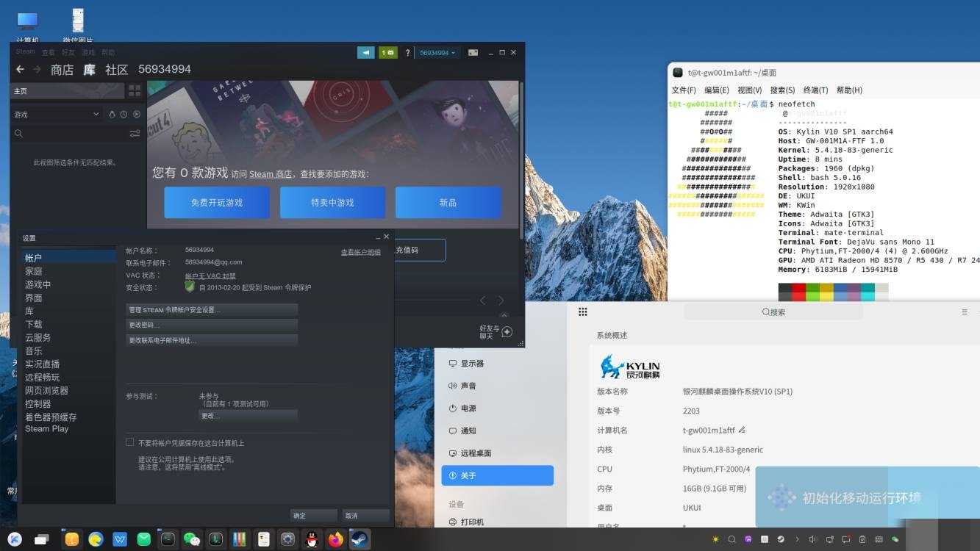Go back with Steam's back arrow
Viewport: 980px width, 551px height.
(x=20, y=69)
